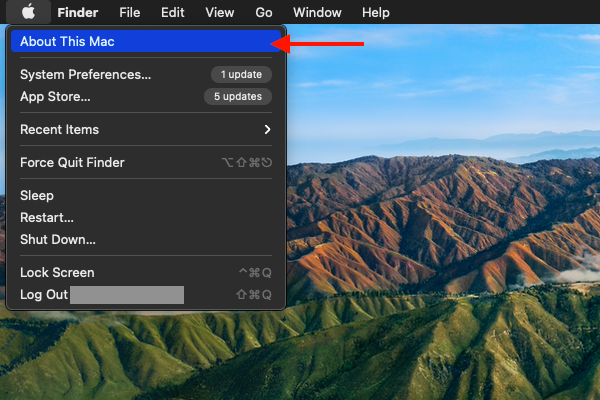Click the 5 updates badge

coord(238,96)
